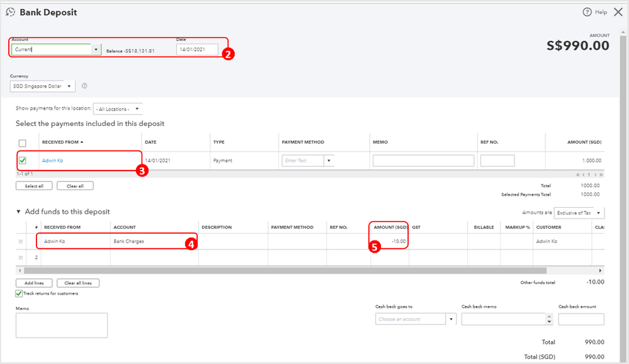629x364 pixels.
Task: Click the Memo field in Adwin Ko payment row
Action: 423,161
